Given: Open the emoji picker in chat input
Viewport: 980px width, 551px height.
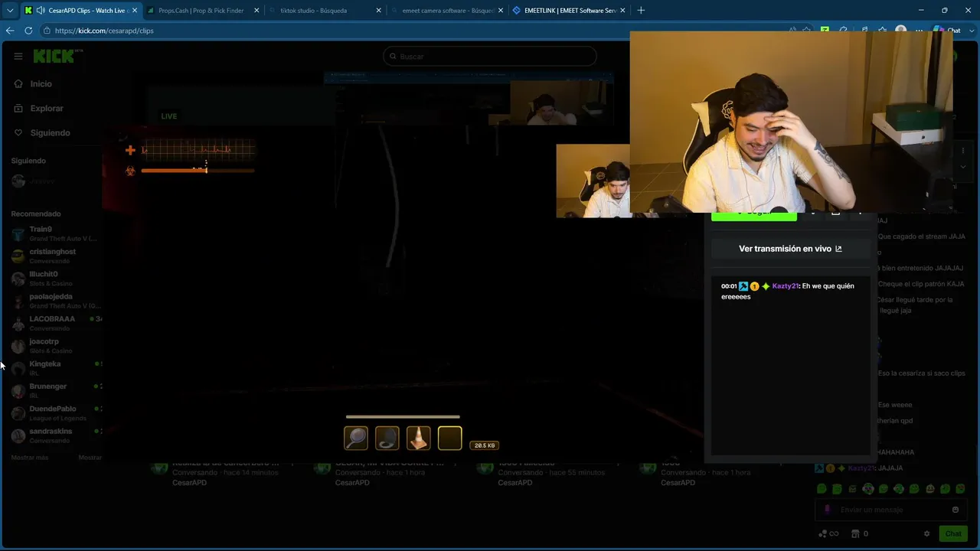Looking at the screenshot, I should coord(955,510).
